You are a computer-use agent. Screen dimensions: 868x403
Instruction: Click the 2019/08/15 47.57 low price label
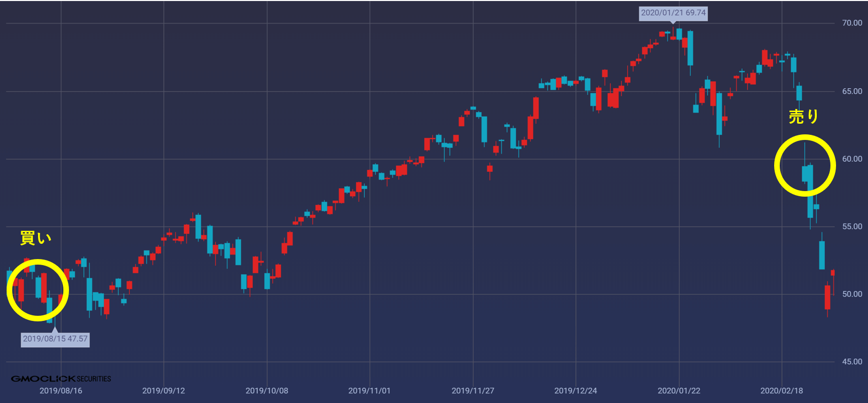coord(55,339)
